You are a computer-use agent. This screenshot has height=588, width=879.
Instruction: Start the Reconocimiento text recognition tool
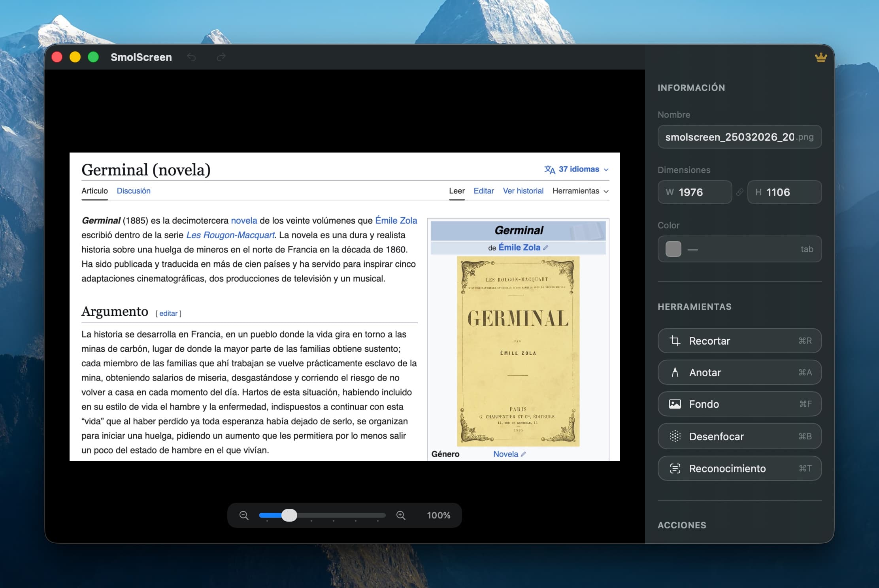click(739, 468)
